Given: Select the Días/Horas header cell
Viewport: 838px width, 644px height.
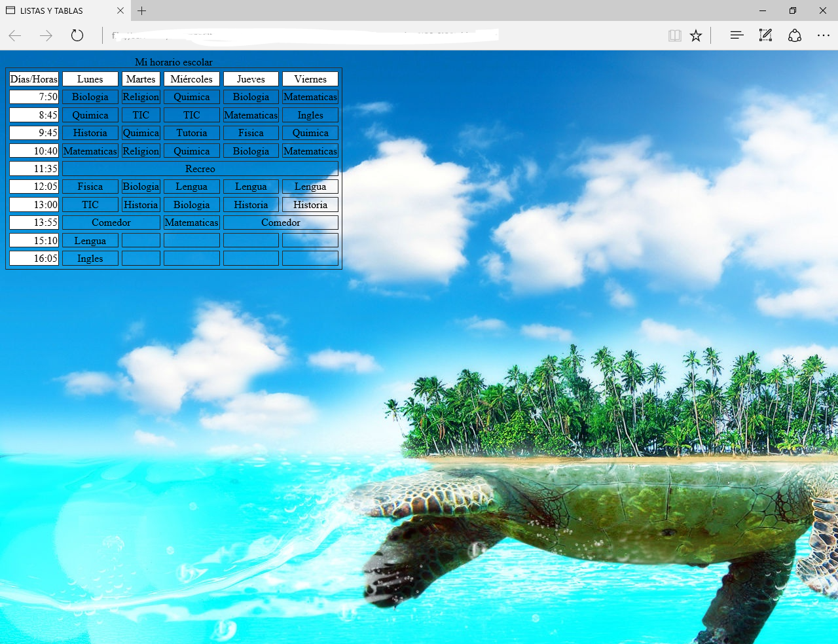Looking at the screenshot, I should (x=33, y=79).
